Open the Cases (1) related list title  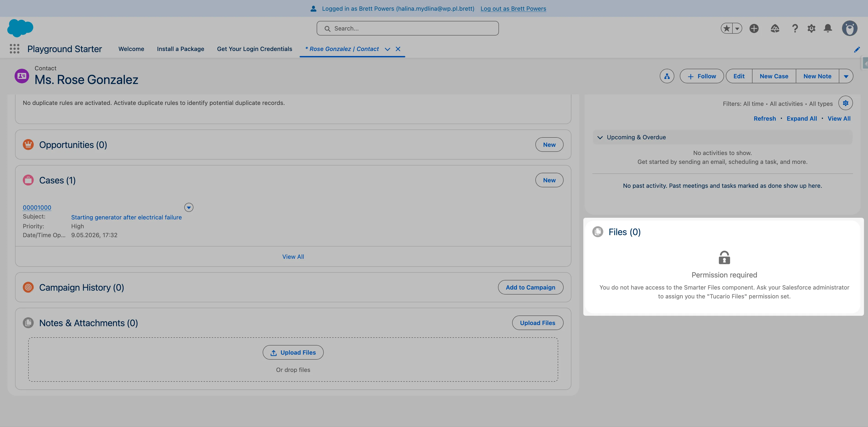pyautogui.click(x=57, y=180)
